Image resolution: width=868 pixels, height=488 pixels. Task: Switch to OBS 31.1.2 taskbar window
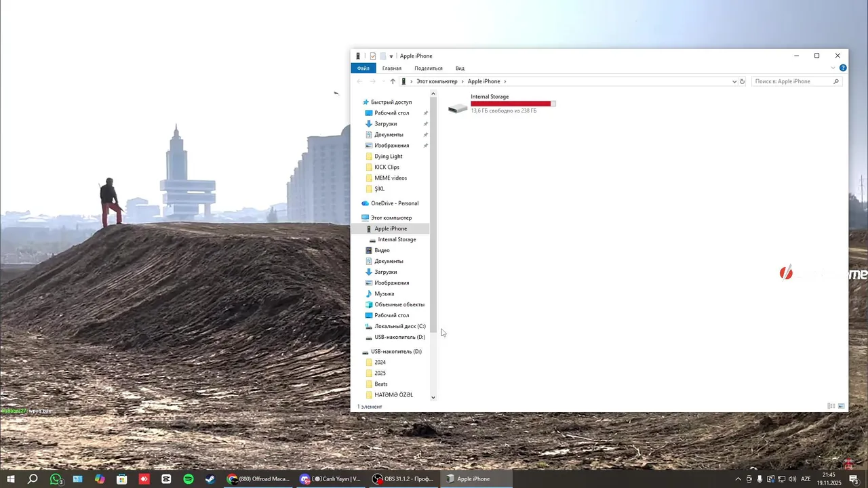coord(403,479)
